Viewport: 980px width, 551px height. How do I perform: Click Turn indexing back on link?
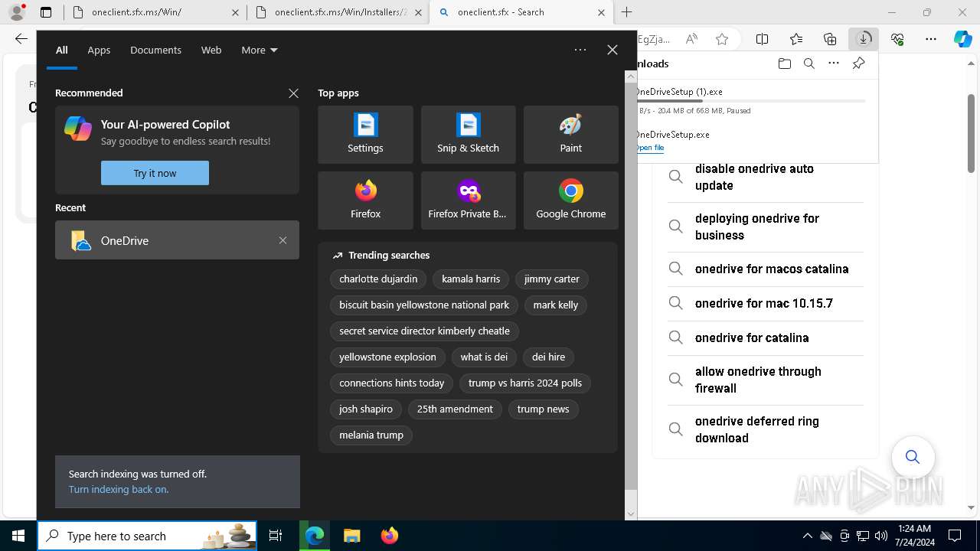click(119, 489)
